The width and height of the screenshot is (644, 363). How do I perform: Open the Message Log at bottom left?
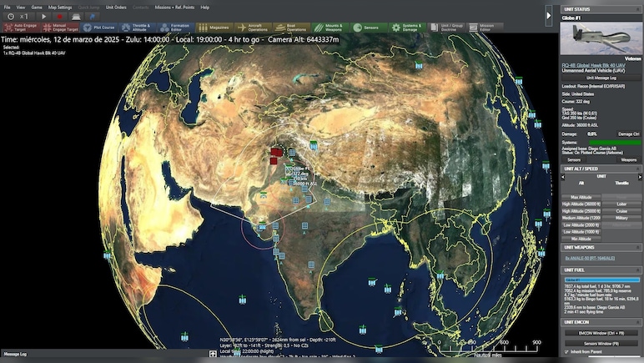15,354
